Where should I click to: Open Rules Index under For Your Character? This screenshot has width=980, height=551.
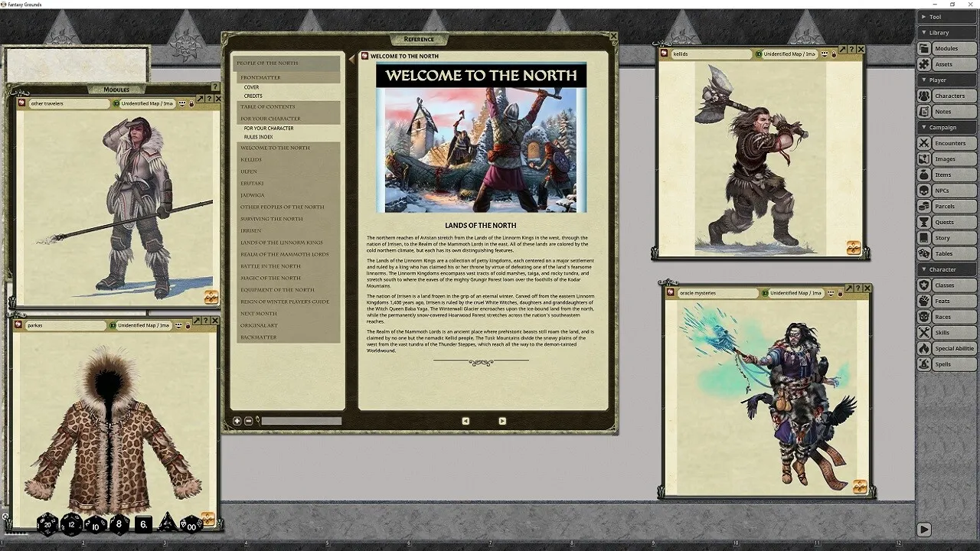[x=259, y=137]
